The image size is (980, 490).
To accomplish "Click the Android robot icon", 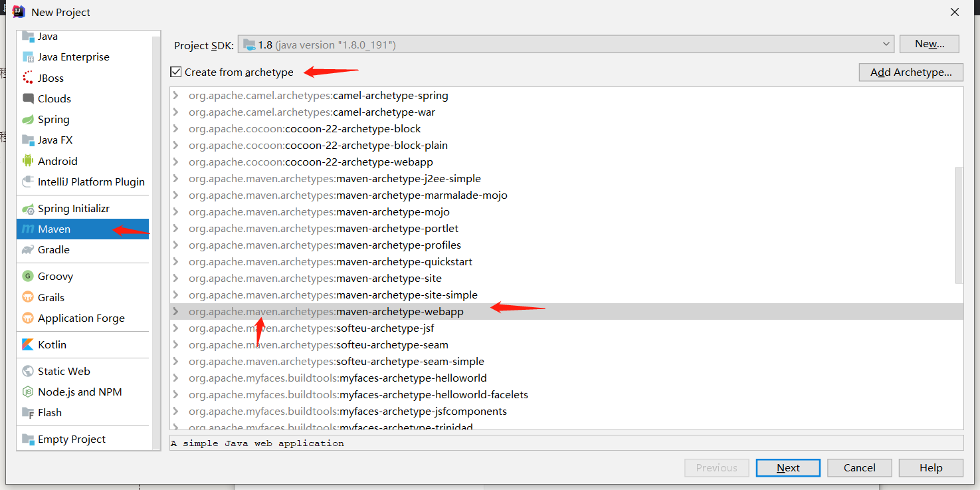I will pos(28,161).
